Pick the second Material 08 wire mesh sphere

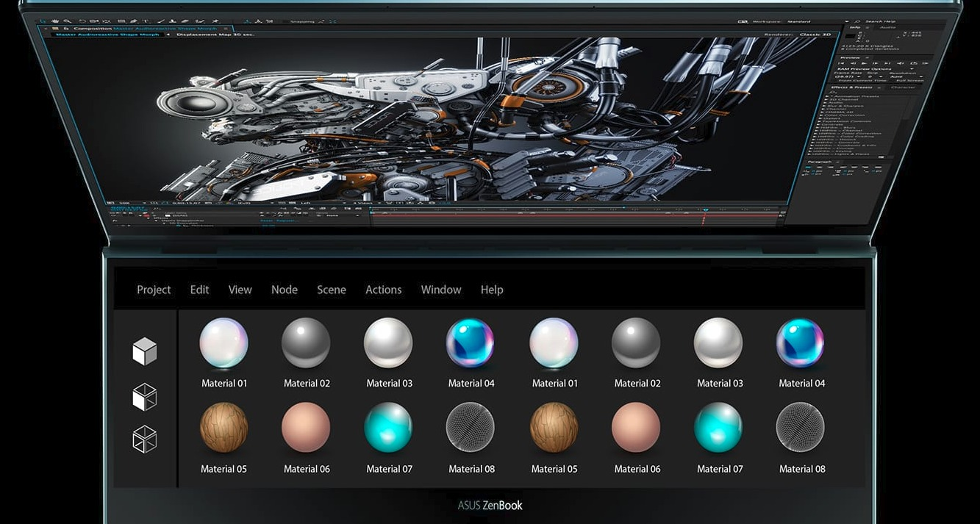click(x=801, y=427)
